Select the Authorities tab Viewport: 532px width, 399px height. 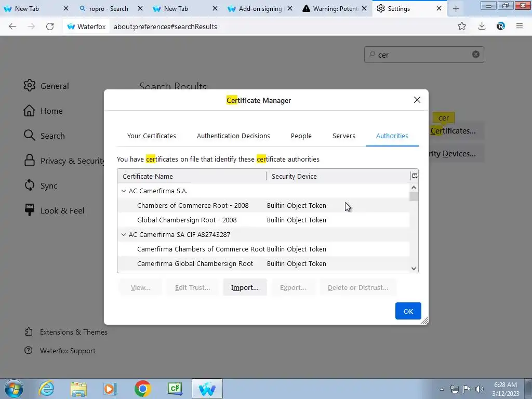click(x=392, y=136)
